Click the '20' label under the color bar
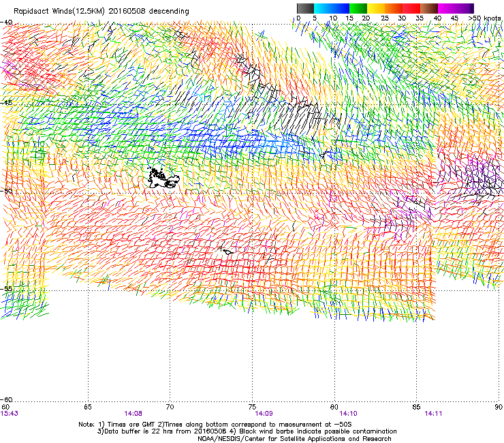The image size is (504, 443). 366,18
